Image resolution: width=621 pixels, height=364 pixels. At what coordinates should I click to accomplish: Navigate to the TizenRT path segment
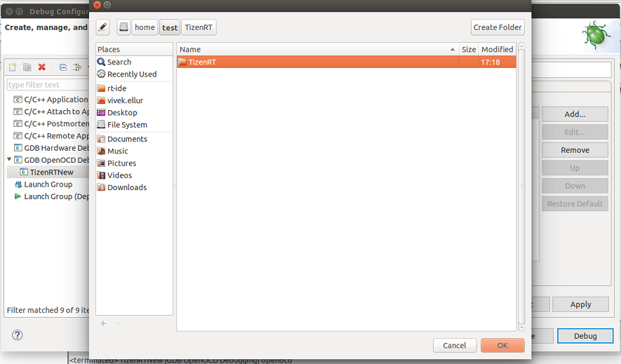[199, 27]
